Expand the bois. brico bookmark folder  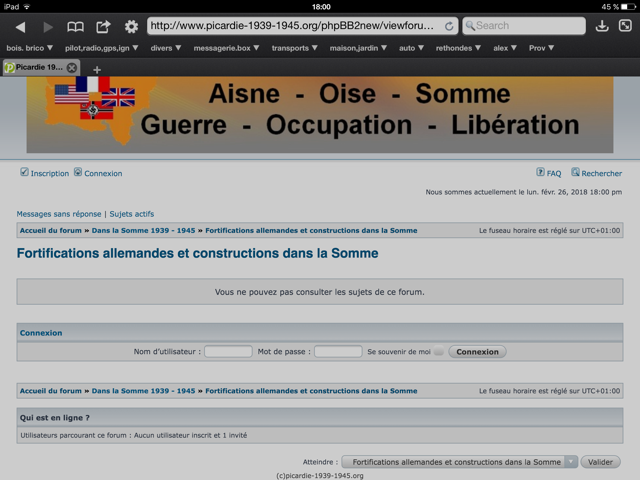tap(29, 48)
